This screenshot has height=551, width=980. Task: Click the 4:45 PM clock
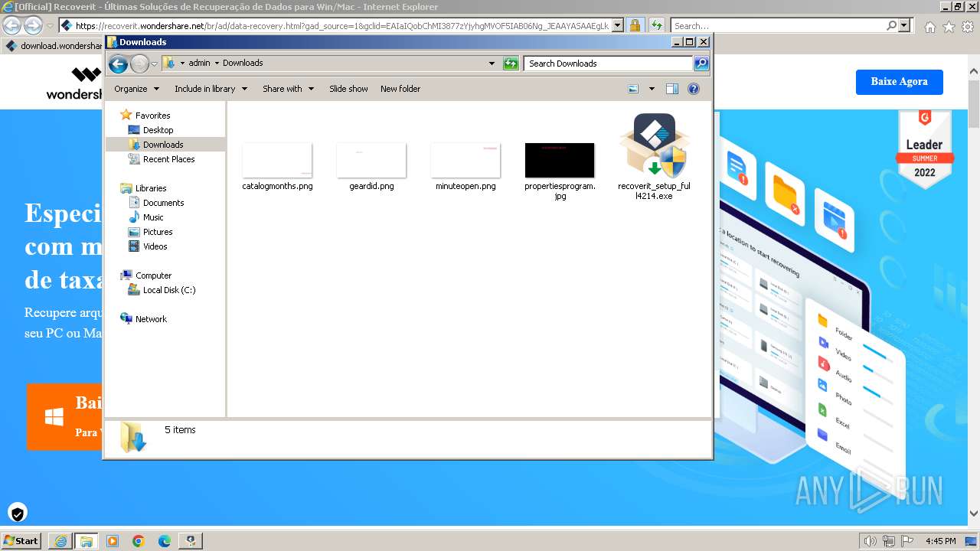pyautogui.click(x=940, y=541)
